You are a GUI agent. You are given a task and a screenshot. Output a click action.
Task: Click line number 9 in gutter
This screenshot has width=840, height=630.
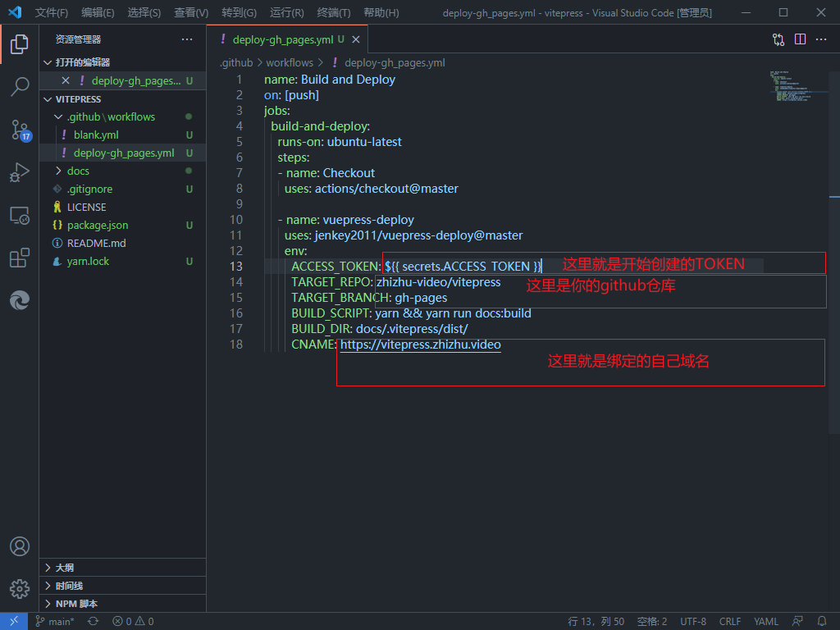coord(239,204)
